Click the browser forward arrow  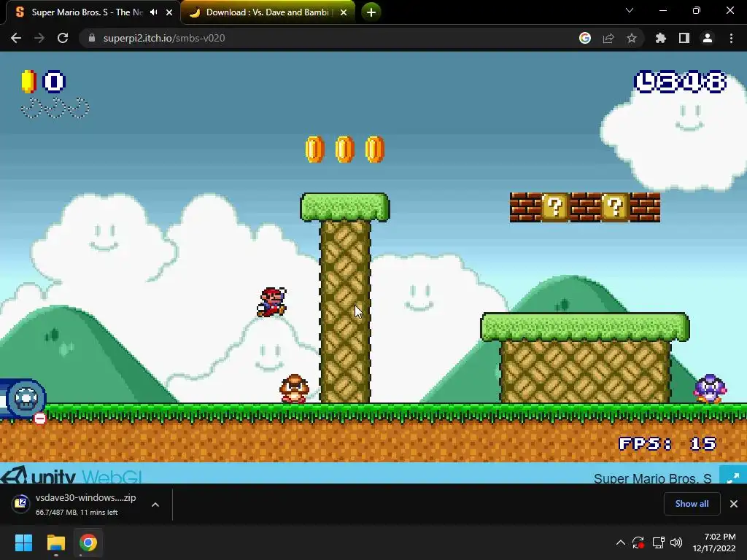click(x=39, y=38)
